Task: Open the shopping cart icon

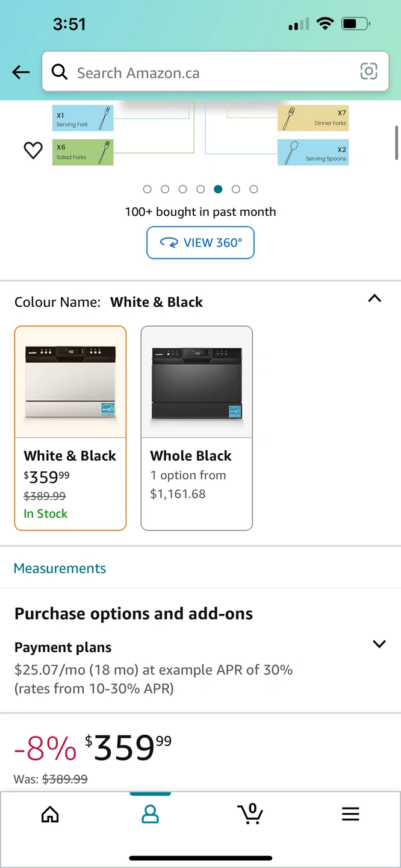Action: point(250,814)
